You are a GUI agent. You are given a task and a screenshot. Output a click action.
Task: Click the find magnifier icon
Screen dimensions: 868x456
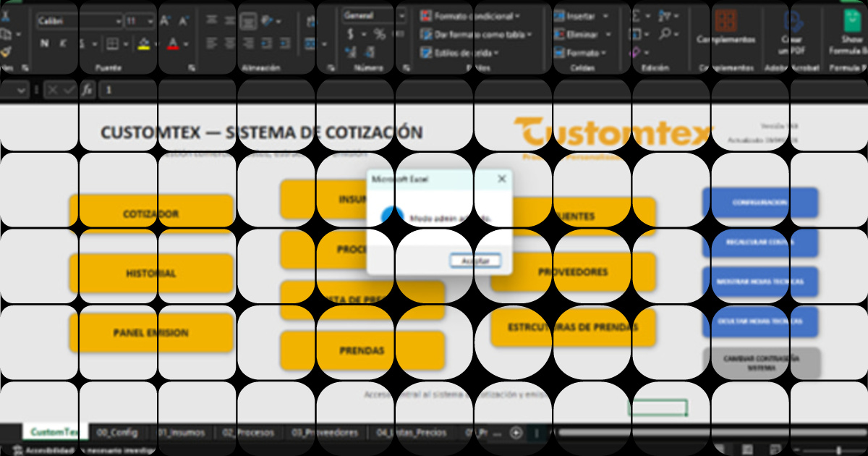665,34
